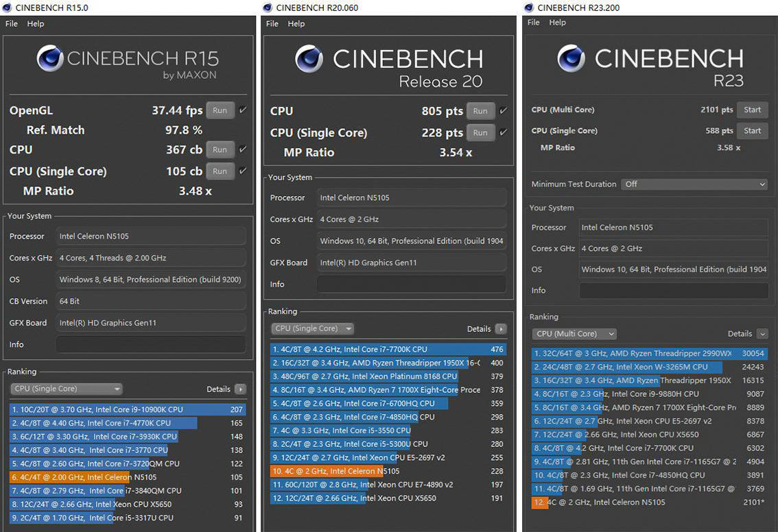Click the Cinebench R15 sphere logo

50,58
